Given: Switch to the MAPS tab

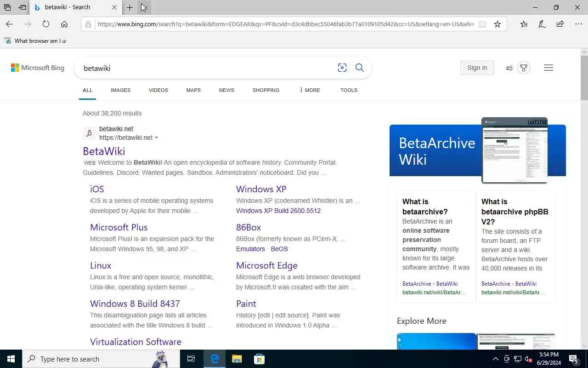Looking at the screenshot, I should tap(193, 90).
